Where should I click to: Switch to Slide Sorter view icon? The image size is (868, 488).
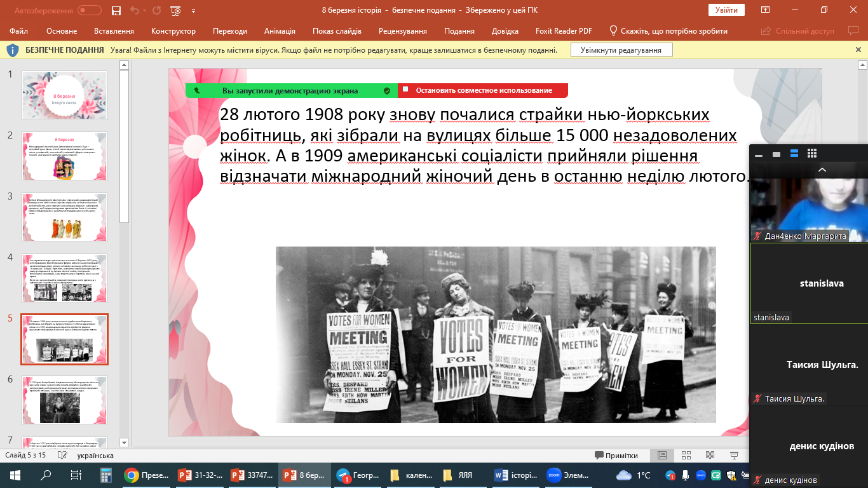(x=686, y=456)
